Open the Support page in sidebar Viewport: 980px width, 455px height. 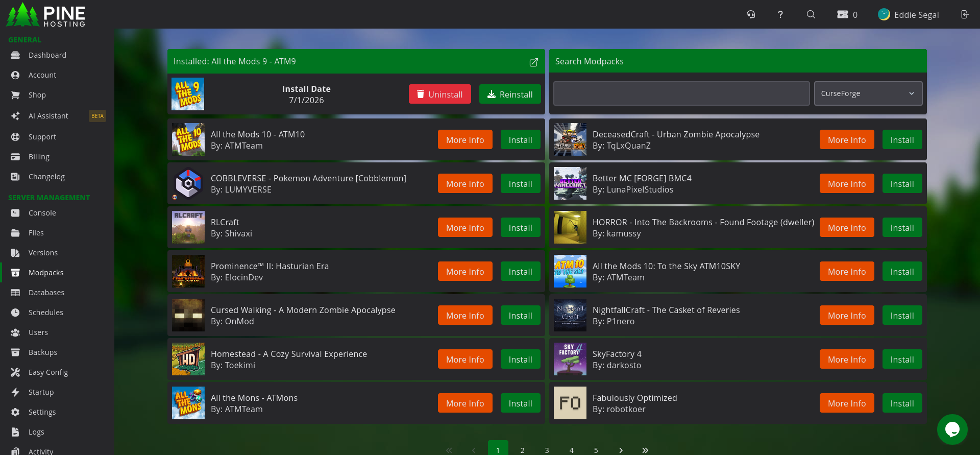click(x=42, y=137)
